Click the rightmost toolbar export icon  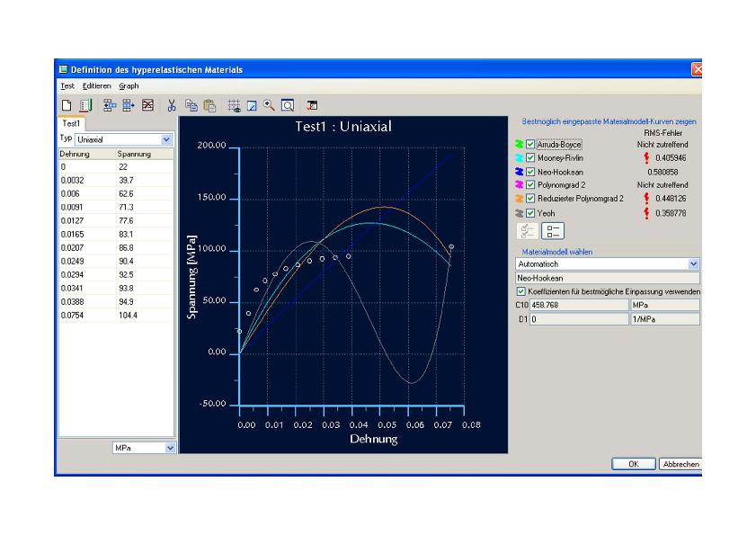[312, 105]
